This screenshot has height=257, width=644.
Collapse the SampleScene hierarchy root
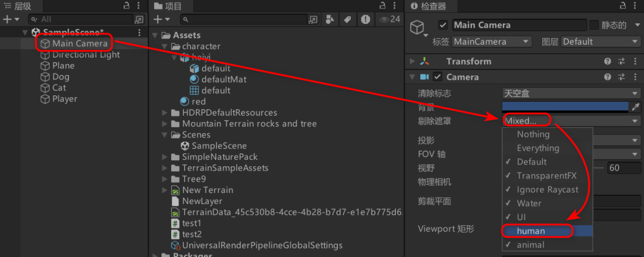(26, 32)
